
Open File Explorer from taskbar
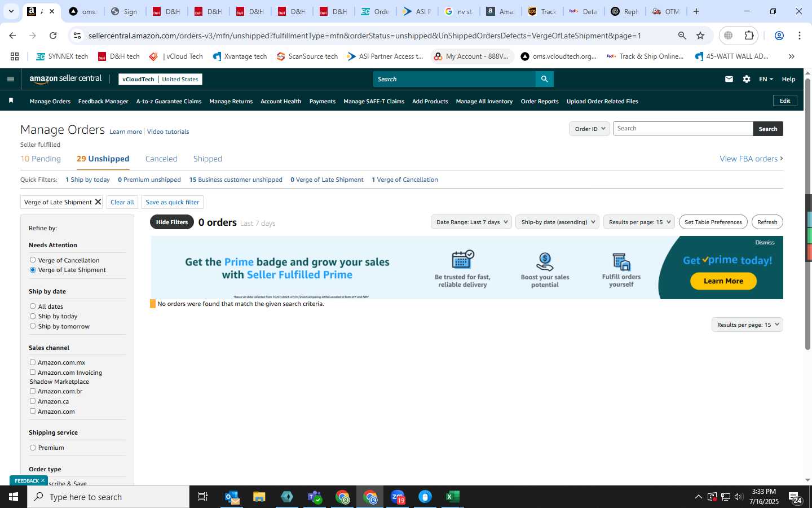(259, 497)
